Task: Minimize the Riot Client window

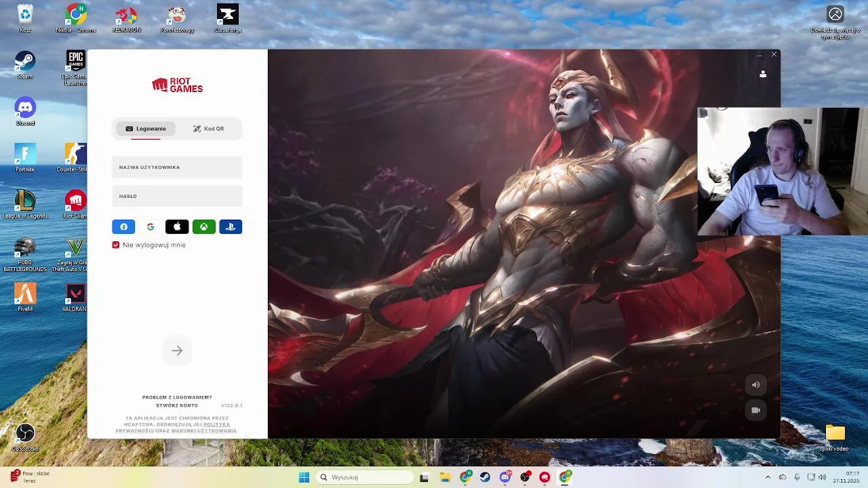Action: pyautogui.click(x=759, y=54)
